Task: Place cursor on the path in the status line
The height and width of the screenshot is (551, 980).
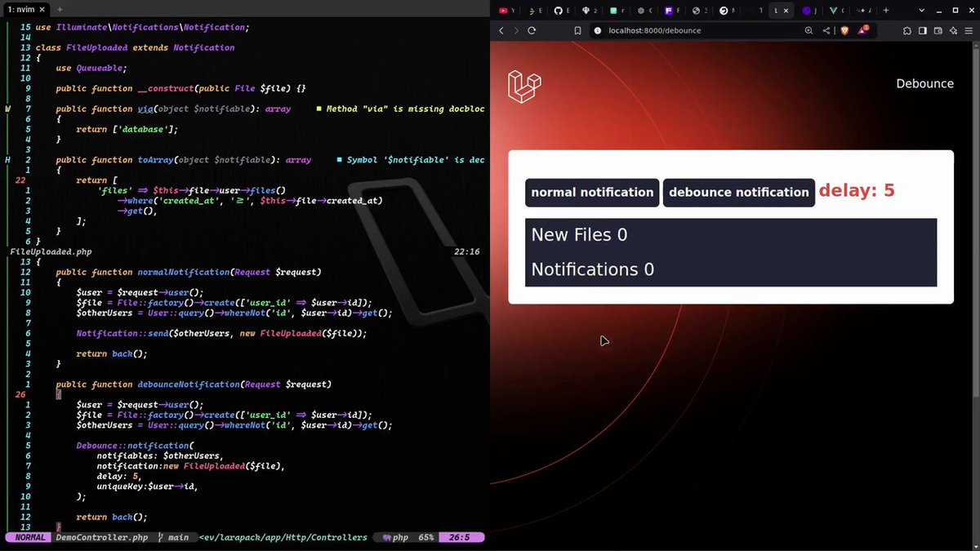Action: pyautogui.click(x=283, y=538)
